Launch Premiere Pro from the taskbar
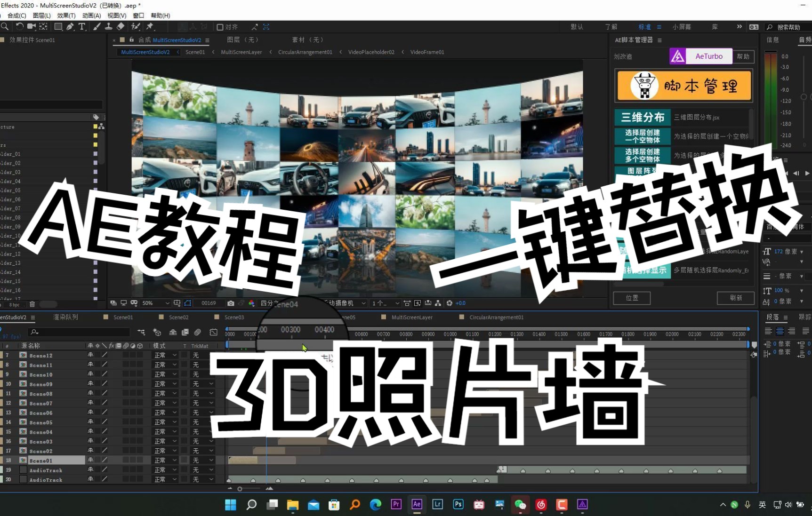 click(396, 504)
